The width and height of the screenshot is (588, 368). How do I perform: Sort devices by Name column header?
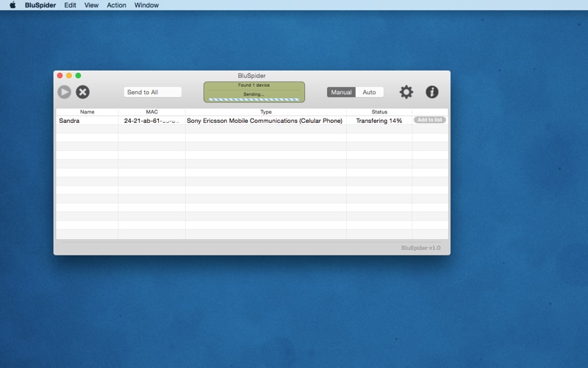(87, 112)
